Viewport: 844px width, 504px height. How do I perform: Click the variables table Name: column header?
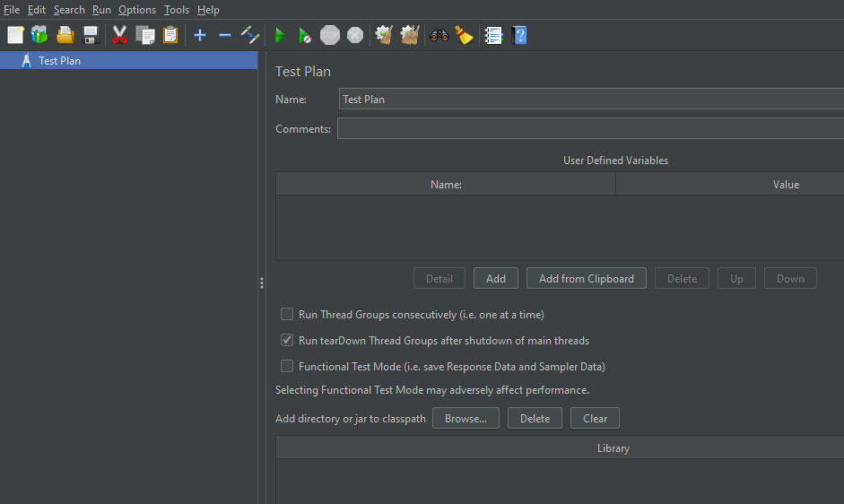pyautogui.click(x=446, y=184)
